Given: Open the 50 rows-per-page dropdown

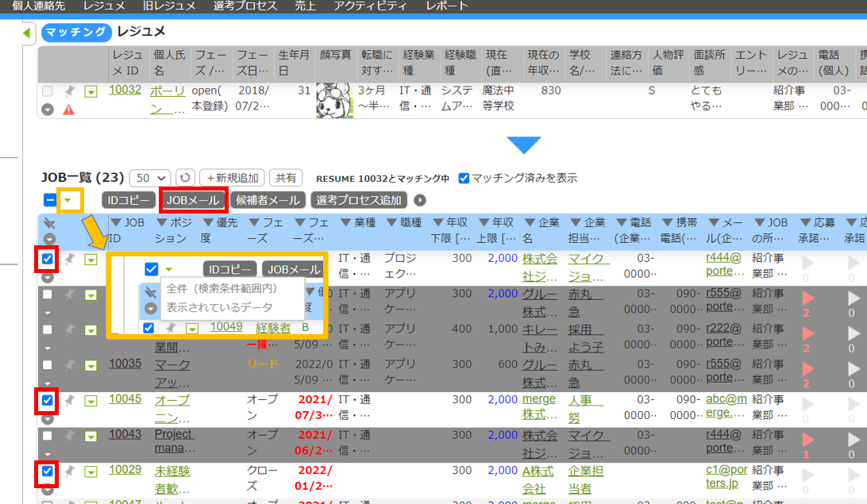Looking at the screenshot, I should click(x=149, y=179).
